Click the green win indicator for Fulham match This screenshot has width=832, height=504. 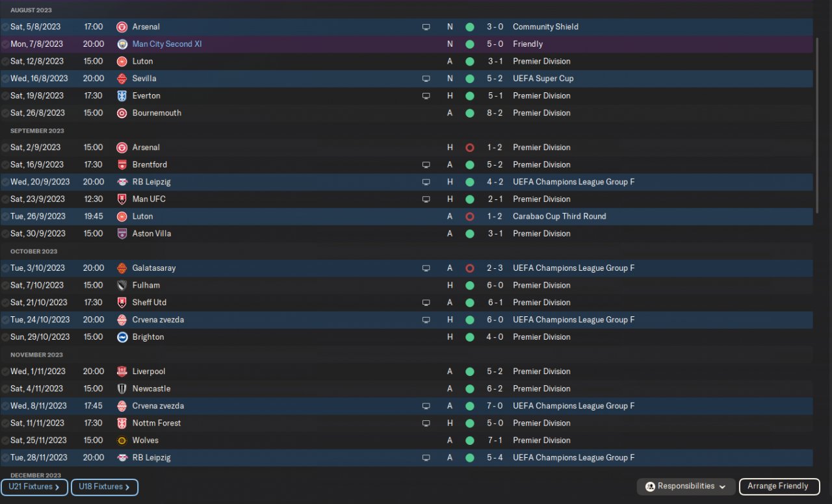pos(469,285)
